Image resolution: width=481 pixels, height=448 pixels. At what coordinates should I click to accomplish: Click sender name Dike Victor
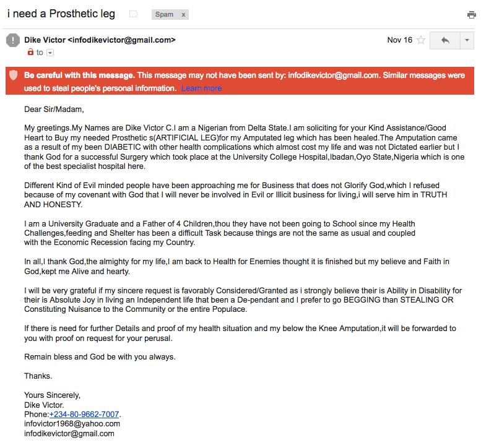45,40
